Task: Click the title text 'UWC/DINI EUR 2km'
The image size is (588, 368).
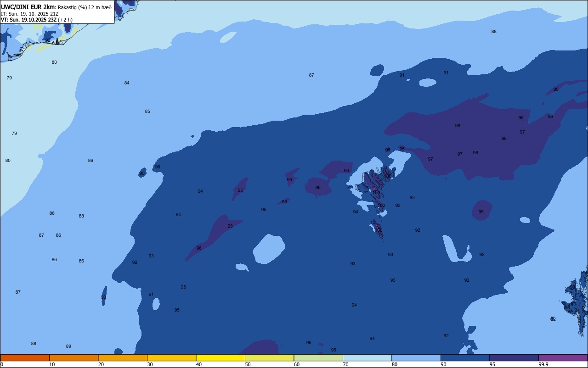Action: pyautogui.click(x=28, y=7)
